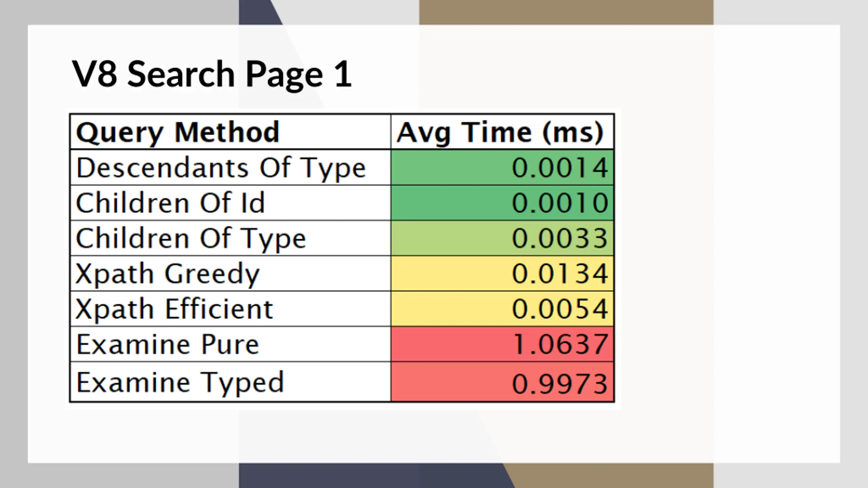Select the 'Query Method' header cell
The image size is (868, 488).
click(231, 132)
